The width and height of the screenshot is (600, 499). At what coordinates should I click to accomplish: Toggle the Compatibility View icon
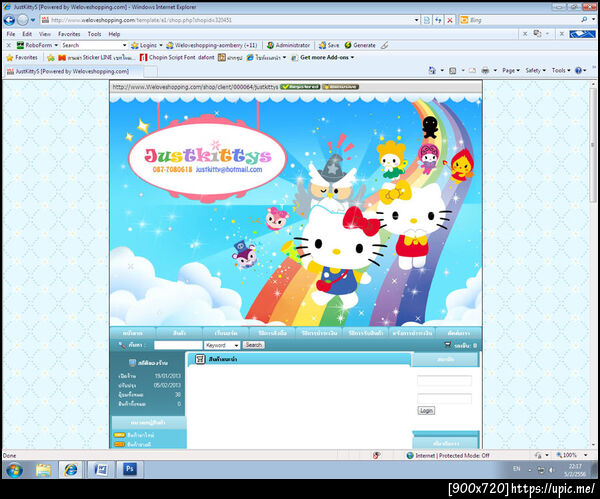pos(427,20)
